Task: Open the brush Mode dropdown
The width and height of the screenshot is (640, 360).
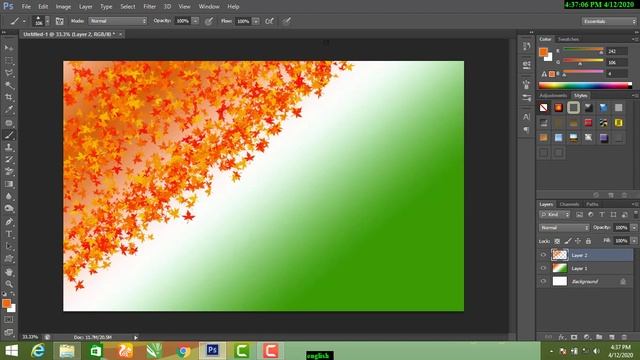Action: coord(118,21)
